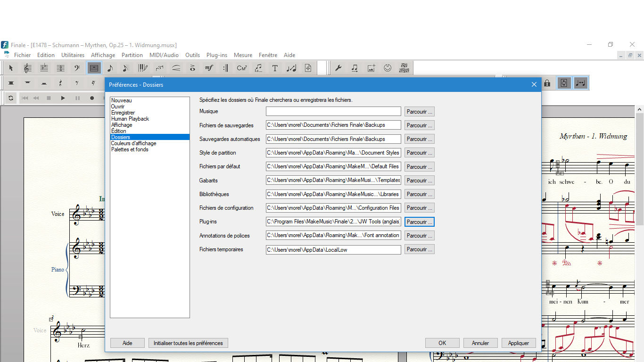
Task: Open the Repeat barline tool
Action: [x=225, y=68]
